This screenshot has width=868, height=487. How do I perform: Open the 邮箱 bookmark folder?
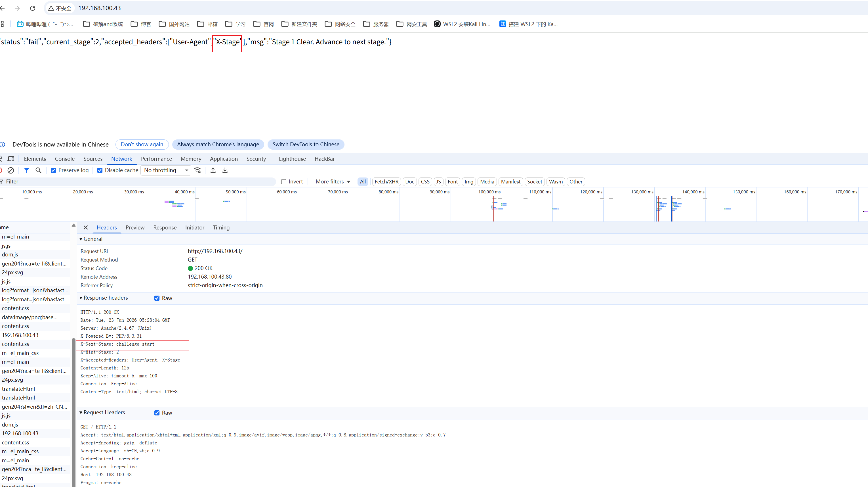(208, 24)
